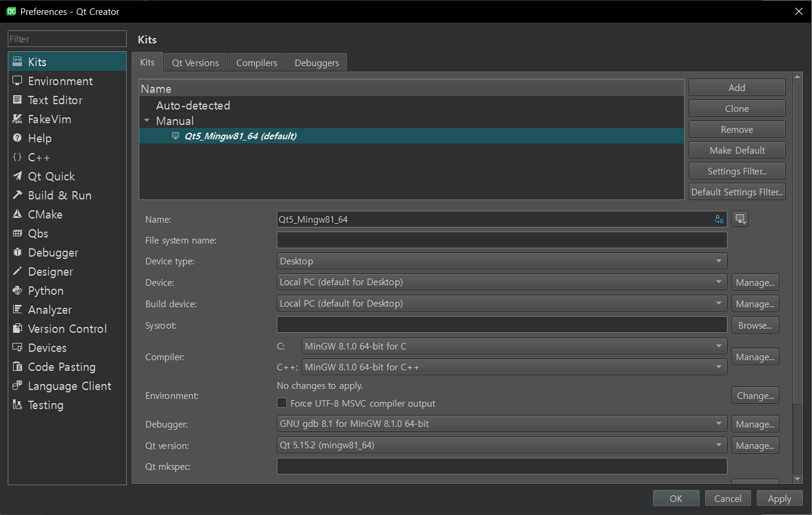Switch to the Kits tab

pyautogui.click(x=147, y=63)
